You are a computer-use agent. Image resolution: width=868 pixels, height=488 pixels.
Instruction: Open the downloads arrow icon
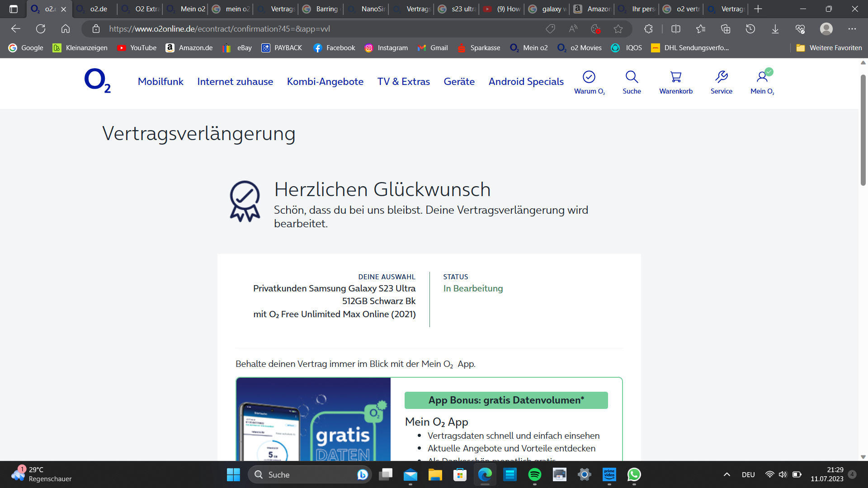tap(775, 29)
